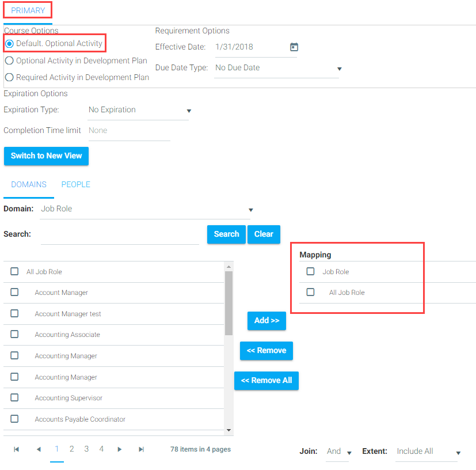This screenshot has height=470, width=476.
Task: Select Default. Optional Activity radio button
Action: pos(9,44)
